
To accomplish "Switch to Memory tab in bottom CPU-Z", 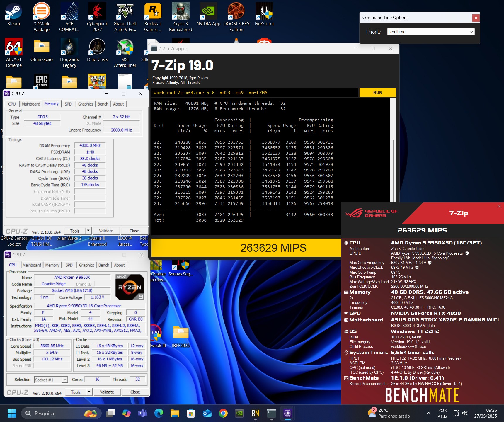I will 52,265.
